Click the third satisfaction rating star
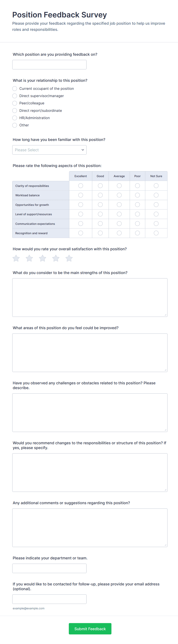 tap(42, 258)
